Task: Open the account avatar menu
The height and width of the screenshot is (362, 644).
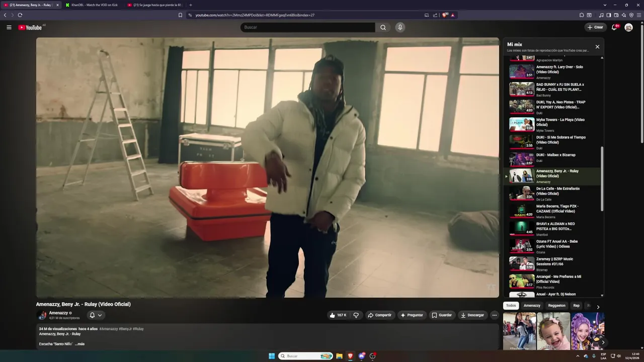Action: pyautogui.click(x=628, y=27)
